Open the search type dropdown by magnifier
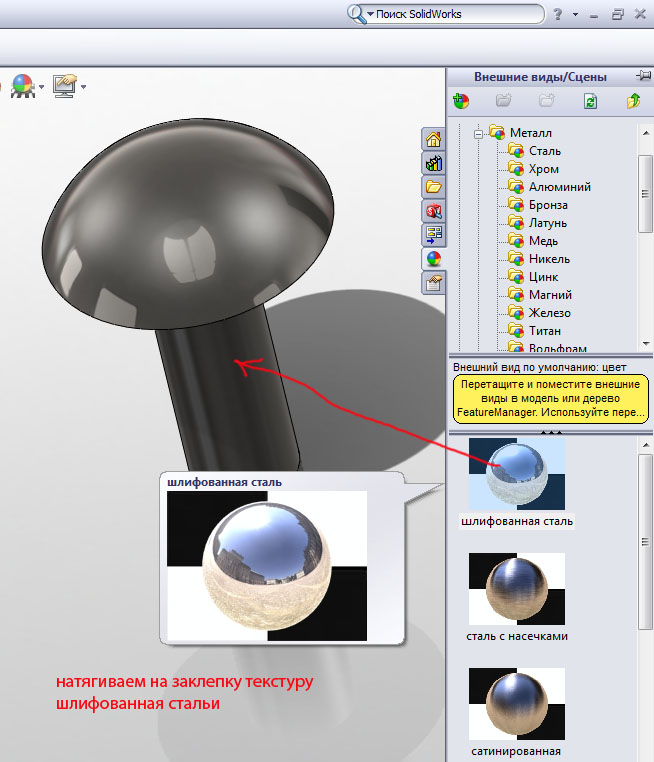654x762 pixels. pyautogui.click(x=370, y=14)
